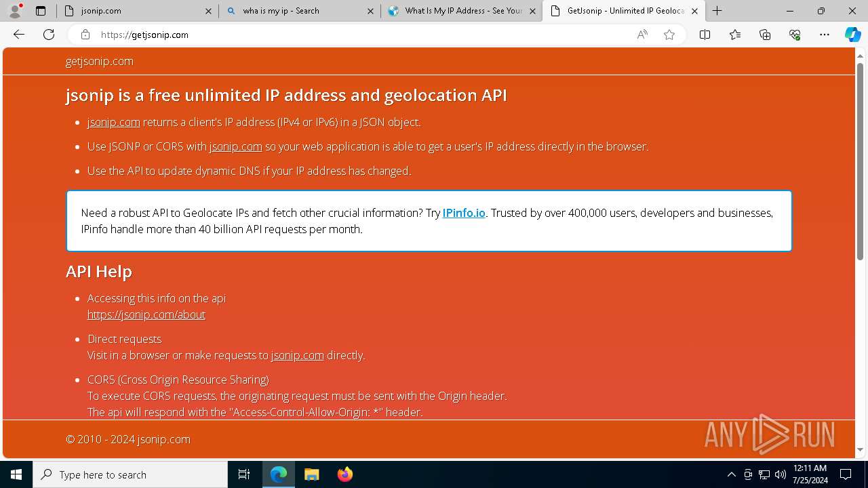Open the volume tray icon

[781, 474]
